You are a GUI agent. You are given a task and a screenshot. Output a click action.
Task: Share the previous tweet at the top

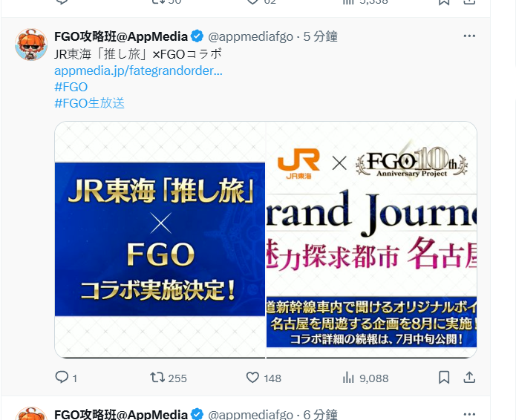point(469,2)
